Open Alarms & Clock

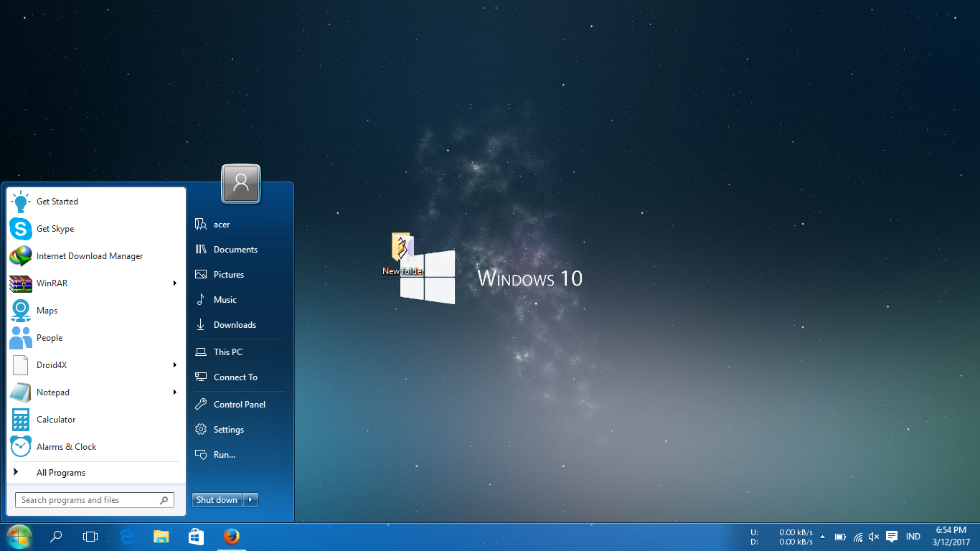pos(96,447)
